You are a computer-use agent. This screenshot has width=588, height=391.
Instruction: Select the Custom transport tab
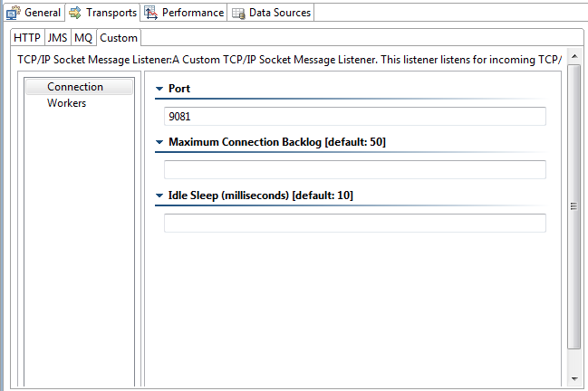point(119,38)
